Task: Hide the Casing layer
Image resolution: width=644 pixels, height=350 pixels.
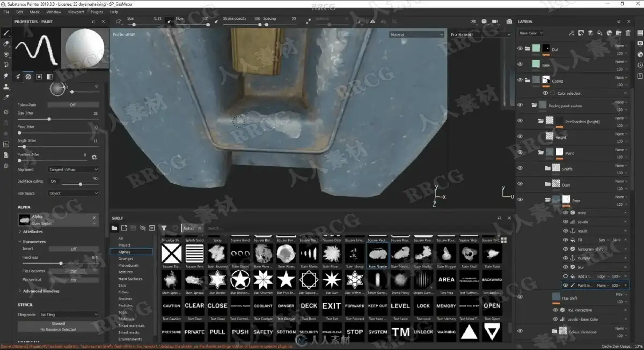Action: [519, 80]
